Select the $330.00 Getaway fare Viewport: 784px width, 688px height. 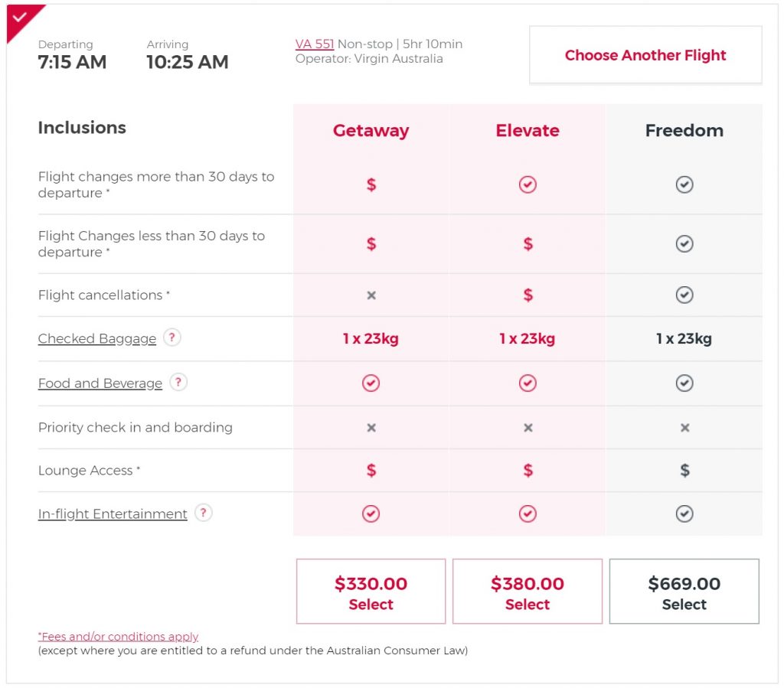[x=371, y=591]
